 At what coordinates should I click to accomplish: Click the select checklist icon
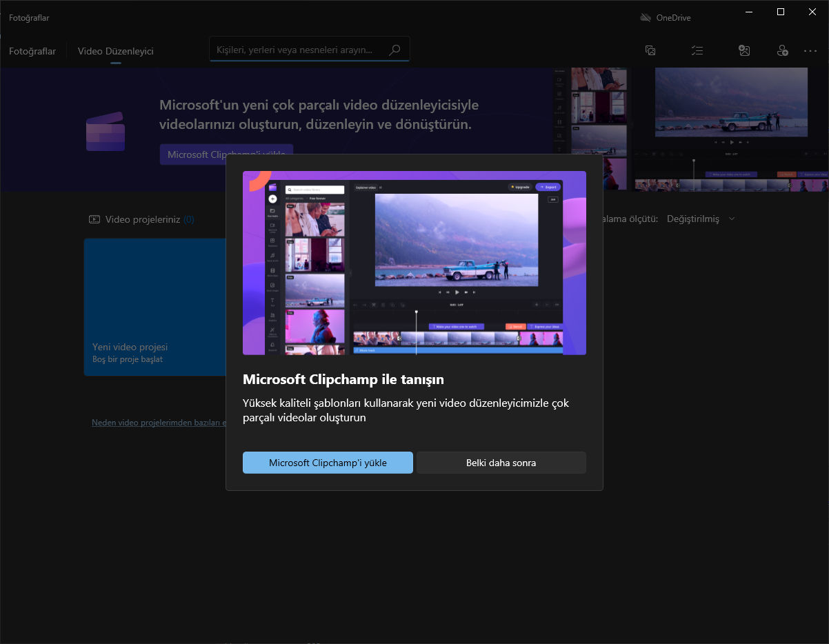click(x=697, y=50)
